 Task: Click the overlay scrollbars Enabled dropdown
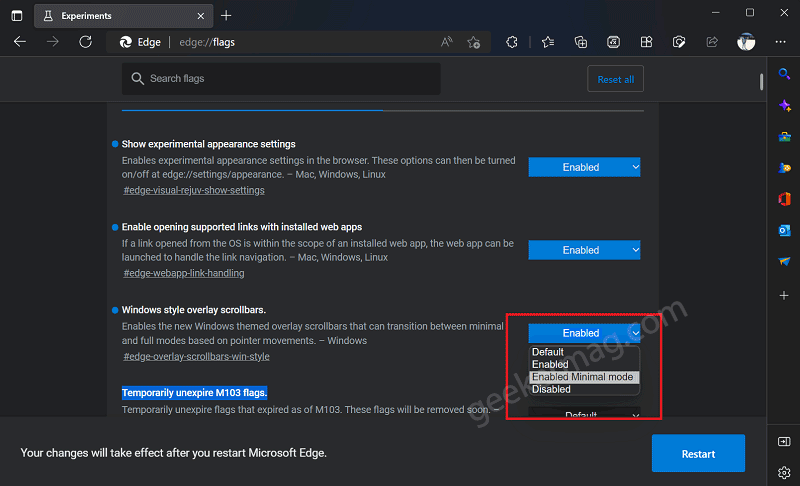[x=584, y=333]
